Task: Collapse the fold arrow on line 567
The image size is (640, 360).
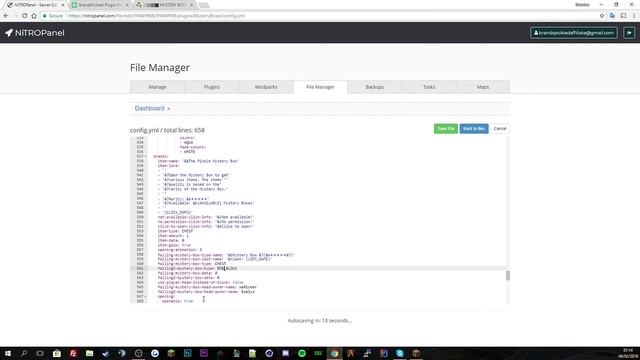Action: (146, 296)
